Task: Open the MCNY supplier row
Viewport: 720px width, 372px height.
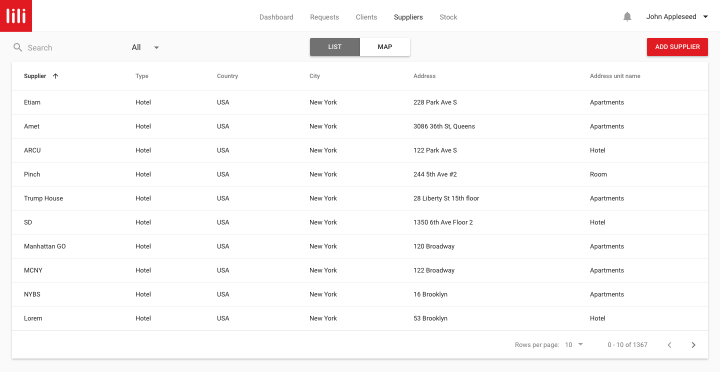Action: tap(360, 271)
